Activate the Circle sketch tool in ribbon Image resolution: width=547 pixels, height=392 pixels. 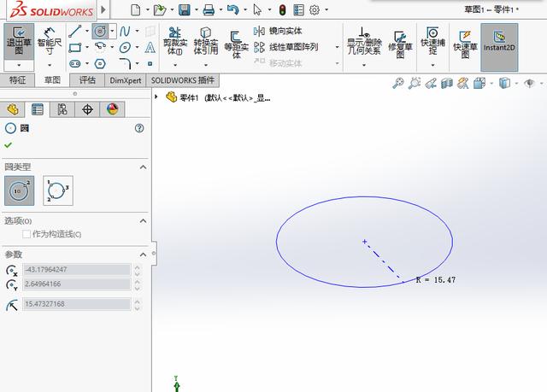pos(100,31)
